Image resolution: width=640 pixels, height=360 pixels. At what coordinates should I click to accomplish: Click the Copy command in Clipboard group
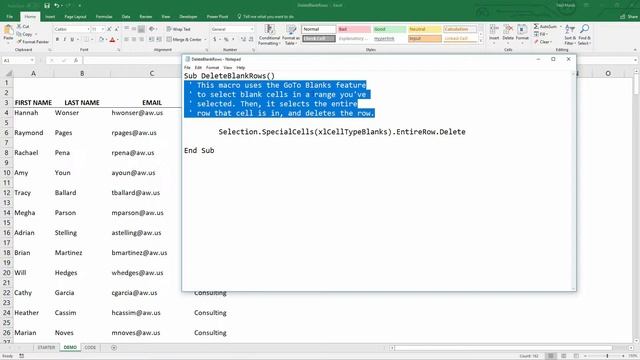[x=25, y=34]
